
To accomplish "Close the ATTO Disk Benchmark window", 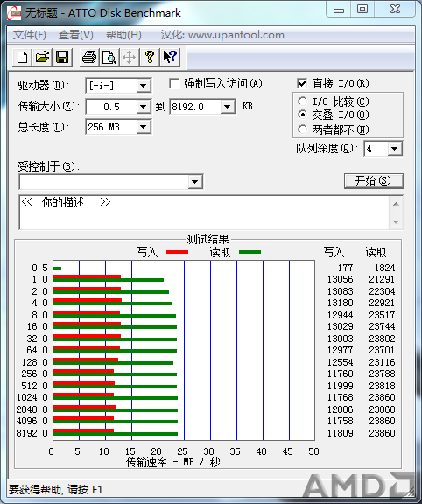I will coord(395,9).
